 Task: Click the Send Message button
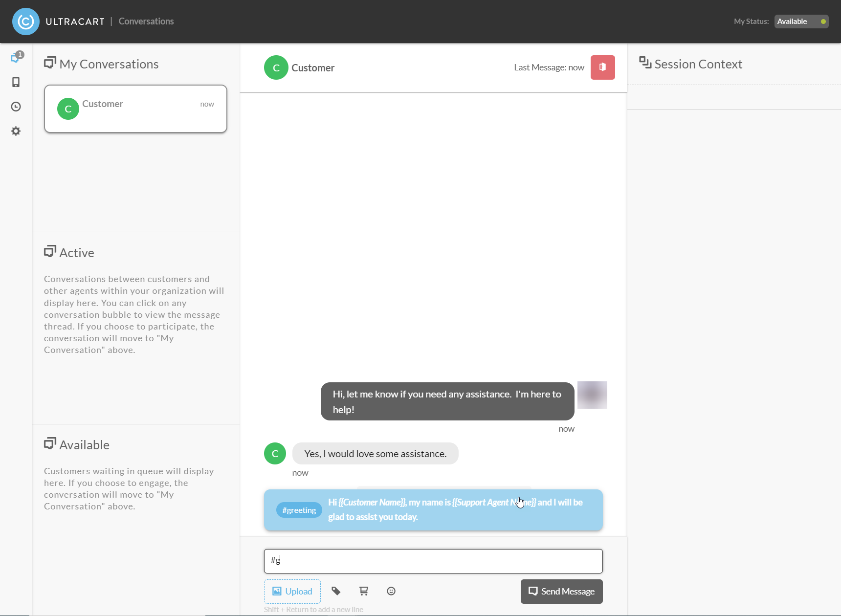point(562,592)
